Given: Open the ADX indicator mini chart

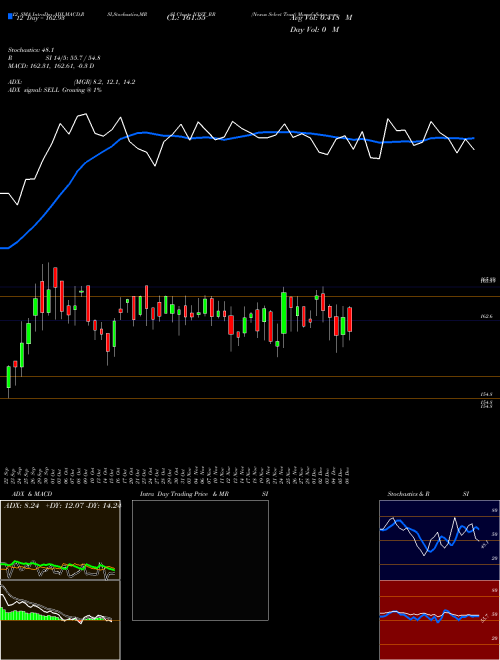Looking at the screenshot, I should point(60,540).
